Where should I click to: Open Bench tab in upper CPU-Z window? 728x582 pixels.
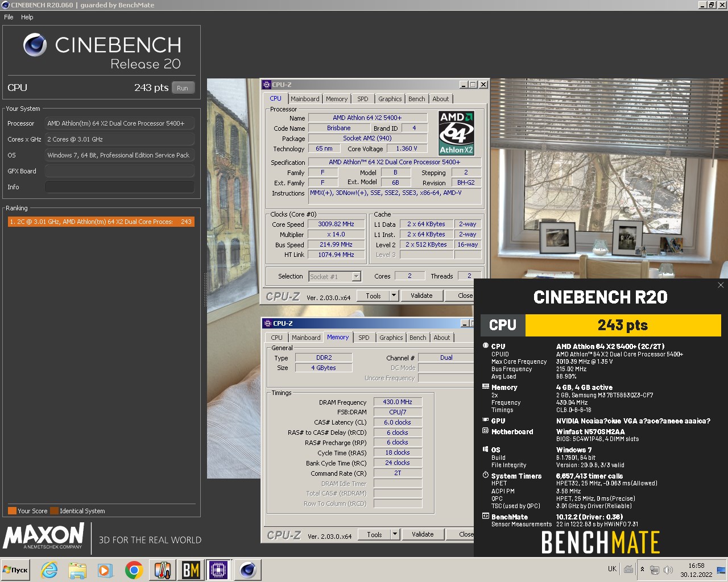click(x=417, y=99)
